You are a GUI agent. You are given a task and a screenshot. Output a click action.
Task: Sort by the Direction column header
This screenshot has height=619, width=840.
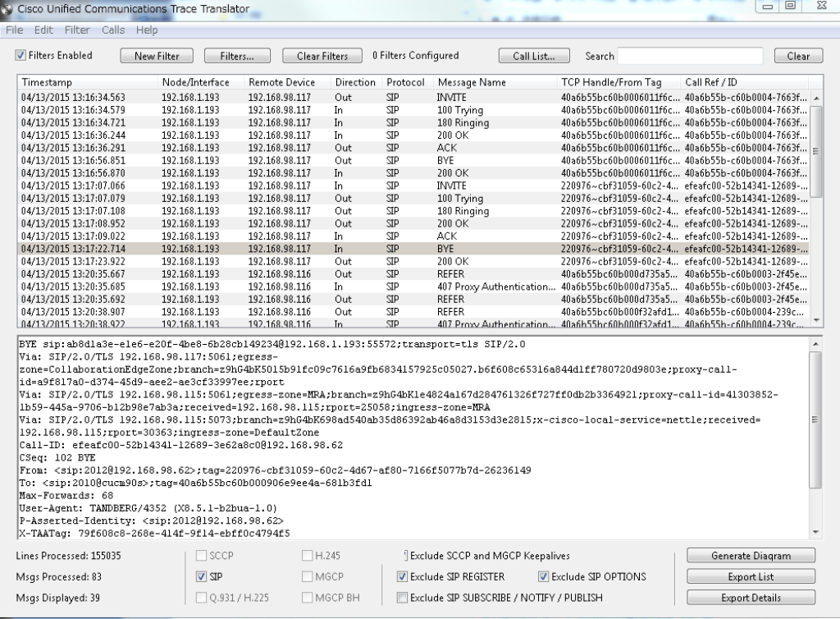coord(356,82)
